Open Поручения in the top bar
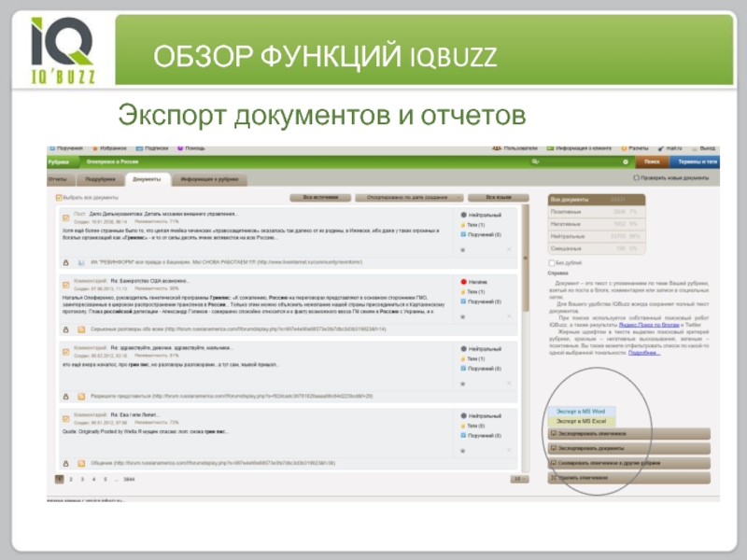Image resolution: width=747 pixels, height=560 pixels. (66, 148)
